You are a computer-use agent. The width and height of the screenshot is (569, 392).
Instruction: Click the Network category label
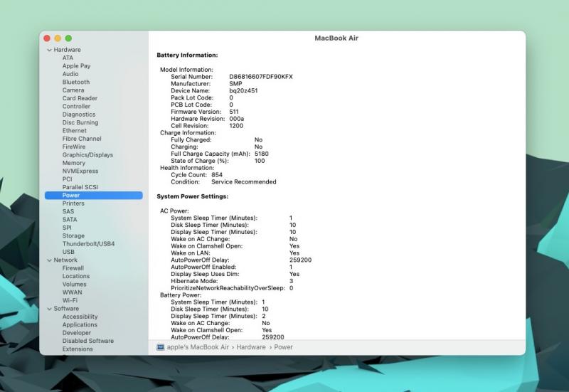pos(65,260)
